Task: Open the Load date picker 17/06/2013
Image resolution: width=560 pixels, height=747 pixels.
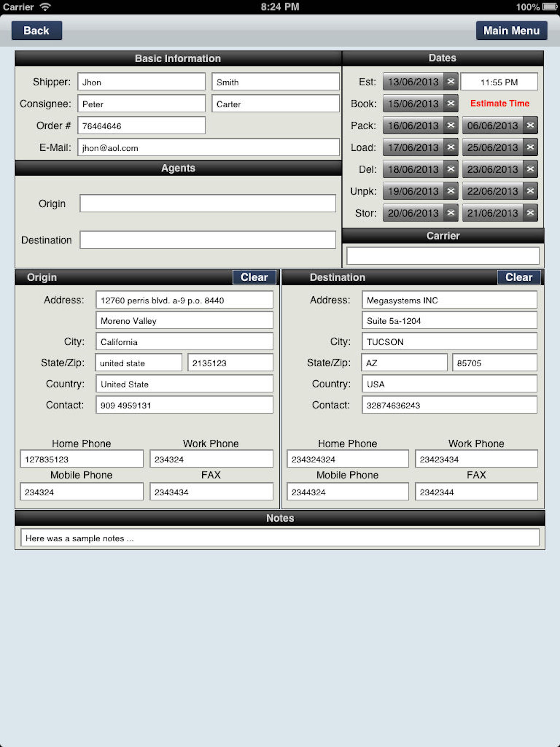Action: 413,147
